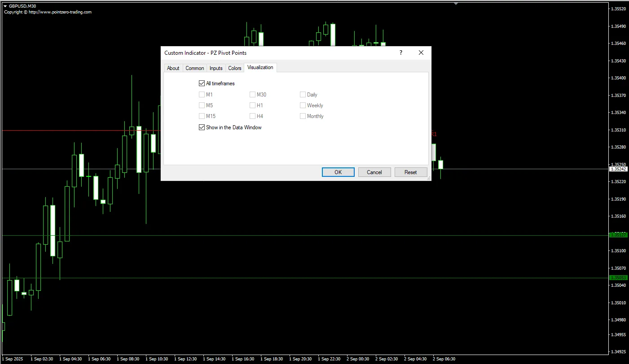629x364 pixels.
Task: Click the Reset button
Action: point(410,172)
